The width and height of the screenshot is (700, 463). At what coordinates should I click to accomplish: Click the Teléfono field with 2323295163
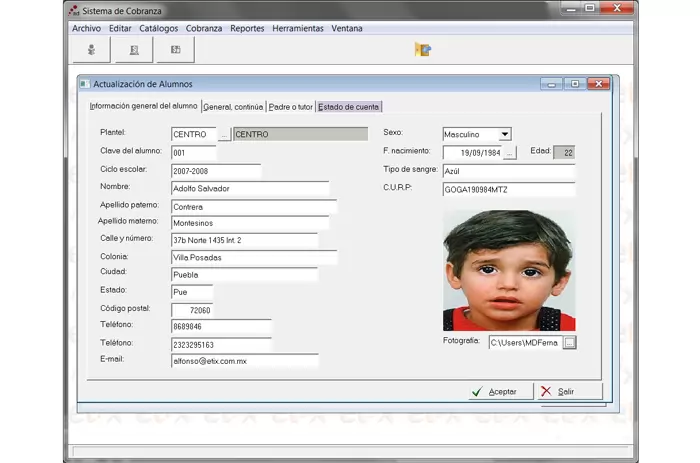[x=221, y=345]
